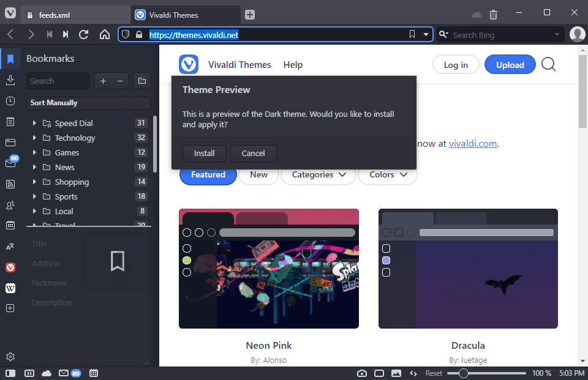The image size is (588, 380).
Task: Open the user profile avatar
Action: click(x=577, y=34)
